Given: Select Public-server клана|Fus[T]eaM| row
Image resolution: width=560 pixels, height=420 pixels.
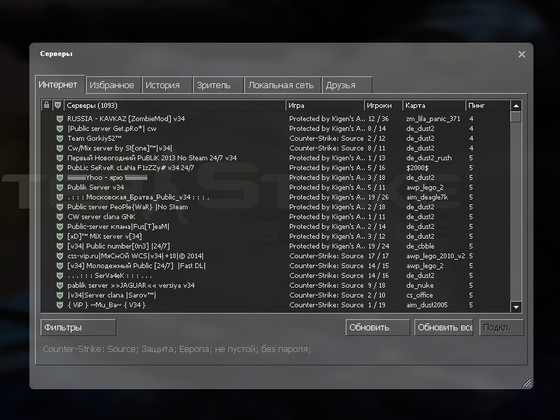Looking at the screenshot, I should coord(275,227).
